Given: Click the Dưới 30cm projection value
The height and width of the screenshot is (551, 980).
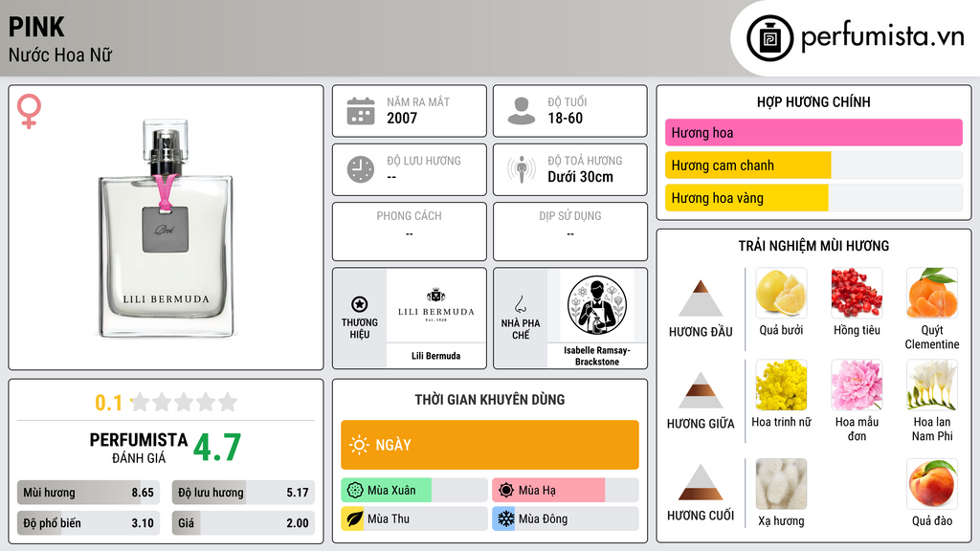Looking at the screenshot, I should [x=580, y=177].
